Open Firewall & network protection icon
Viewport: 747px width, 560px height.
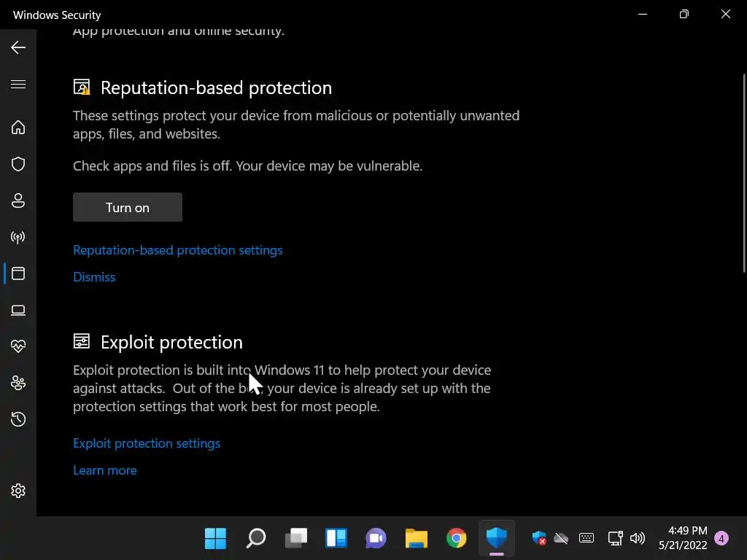(18, 237)
